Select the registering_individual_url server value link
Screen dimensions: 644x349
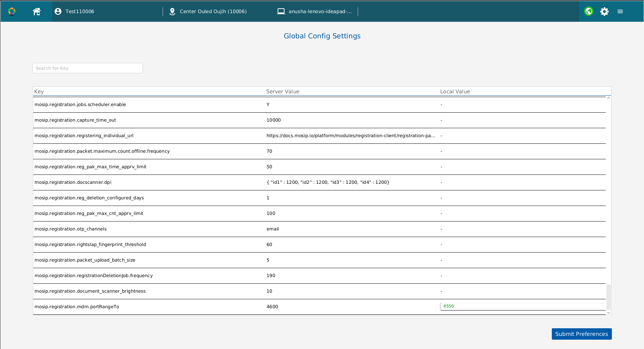coord(350,136)
